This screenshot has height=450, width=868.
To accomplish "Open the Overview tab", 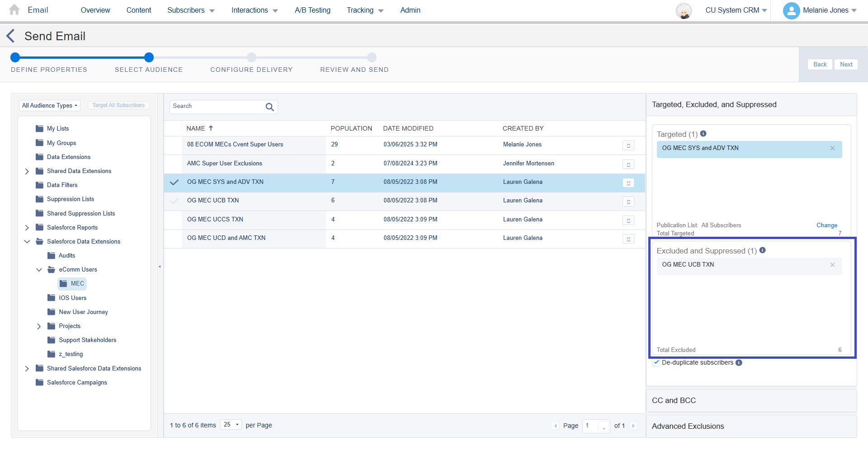I will click(x=95, y=10).
